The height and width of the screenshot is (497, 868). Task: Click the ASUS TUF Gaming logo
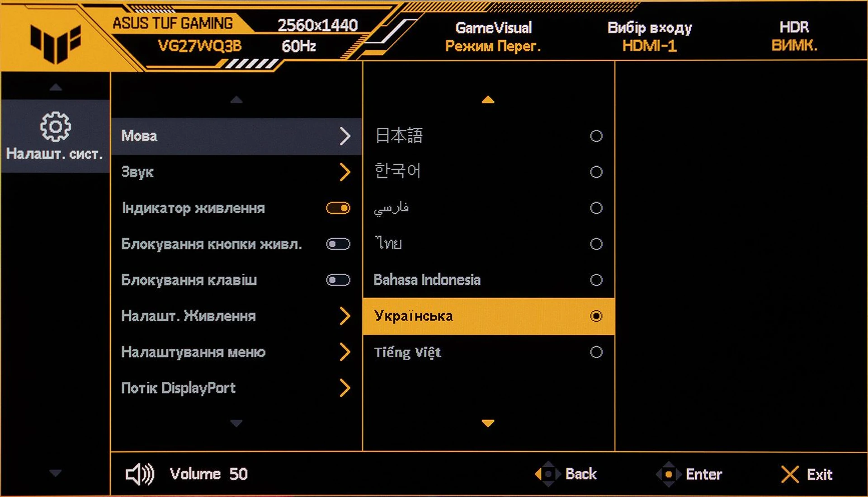pyautogui.click(x=56, y=44)
